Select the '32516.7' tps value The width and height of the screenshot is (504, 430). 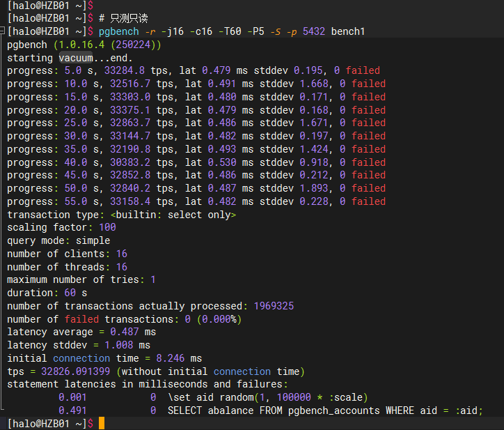(130, 84)
